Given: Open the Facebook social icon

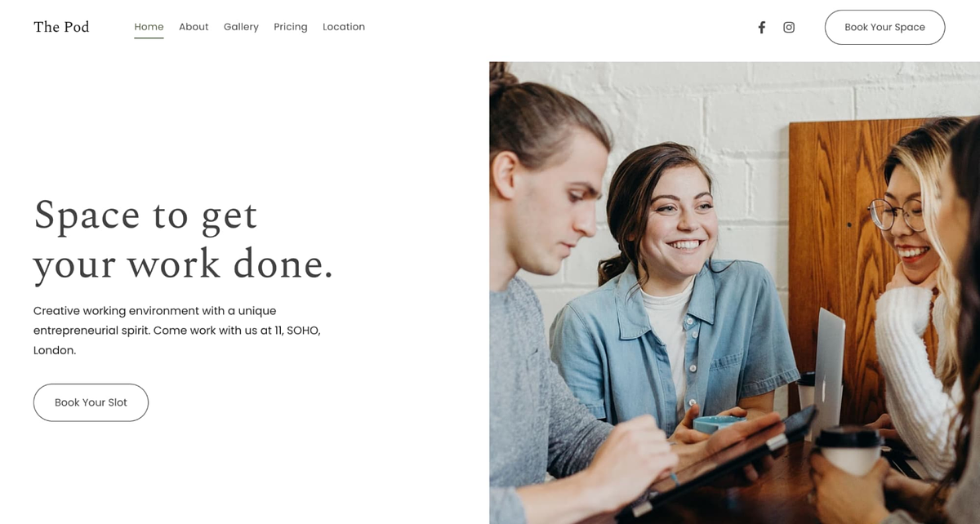Looking at the screenshot, I should 761,27.
